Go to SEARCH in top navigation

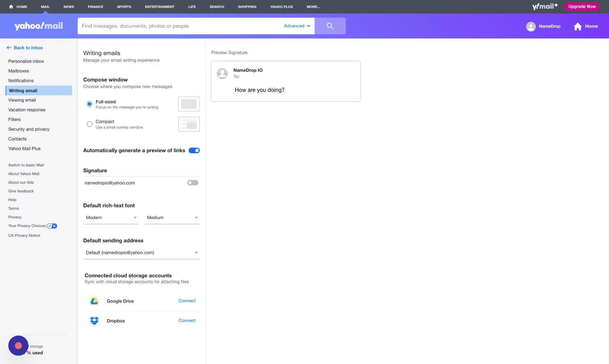click(x=217, y=7)
